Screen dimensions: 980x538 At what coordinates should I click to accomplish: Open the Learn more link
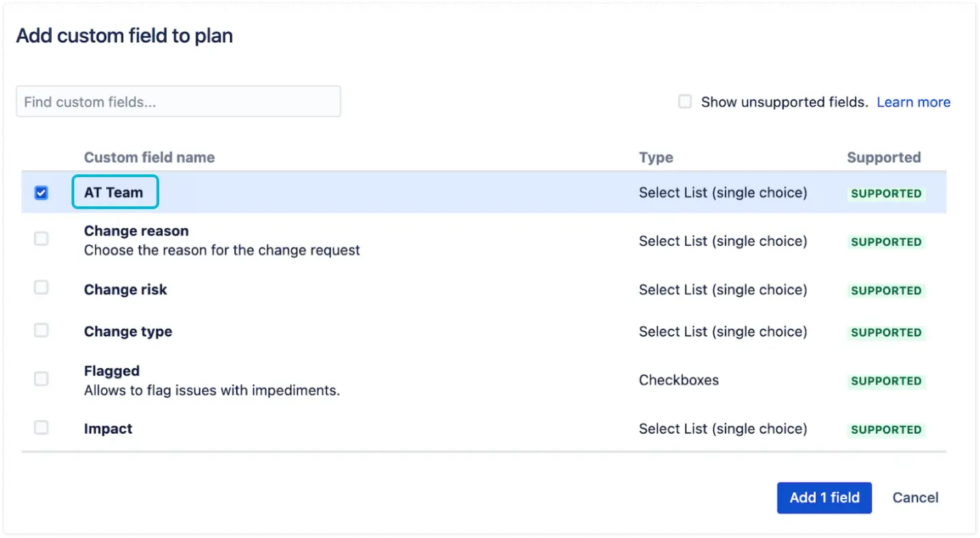[x=913, y=102]
